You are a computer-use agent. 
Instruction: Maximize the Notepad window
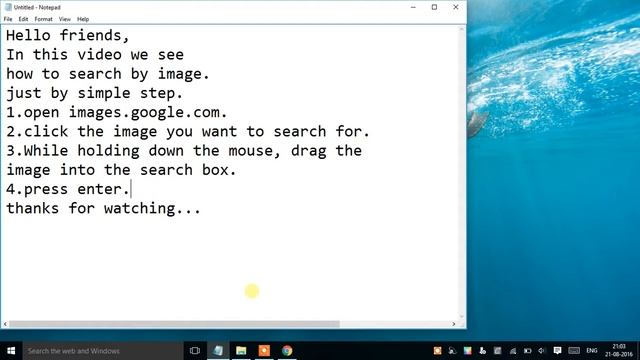point(434,7)
